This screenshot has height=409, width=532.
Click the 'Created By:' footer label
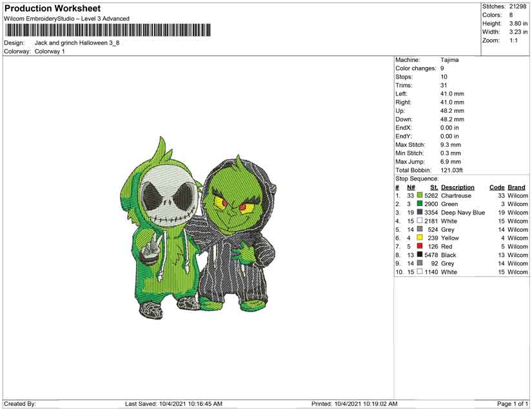(x=20, y=404)
